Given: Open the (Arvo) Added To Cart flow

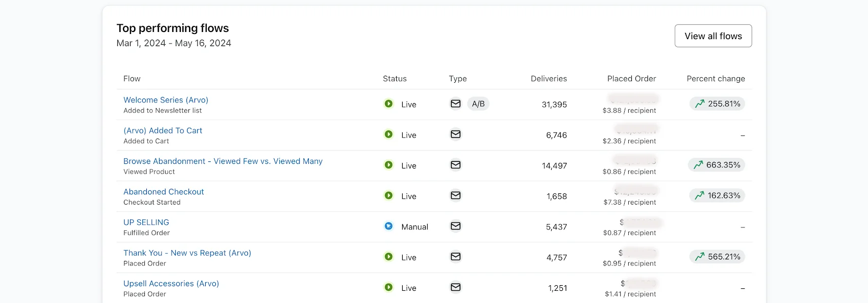Looking at the screenshot, I should click(x=163, y=130).
